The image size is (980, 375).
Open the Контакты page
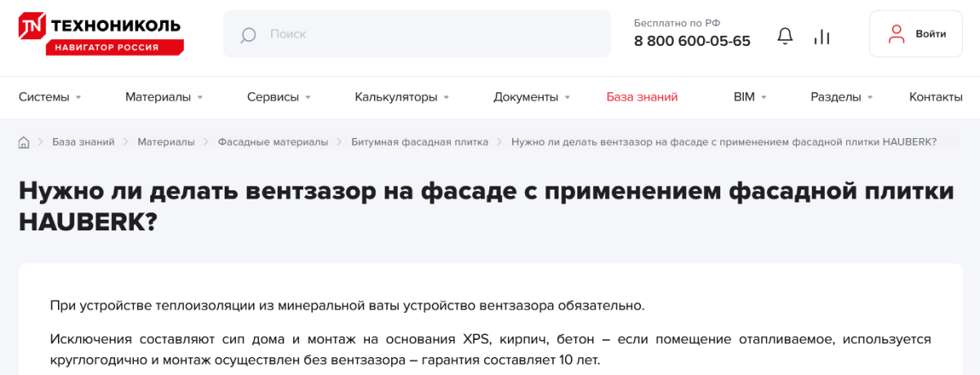pos(936,96)
